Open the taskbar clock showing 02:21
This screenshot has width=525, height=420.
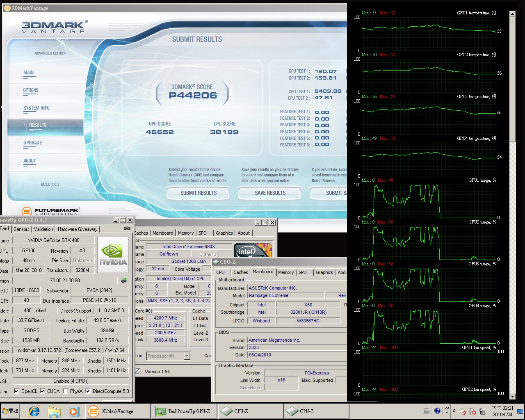502,411
